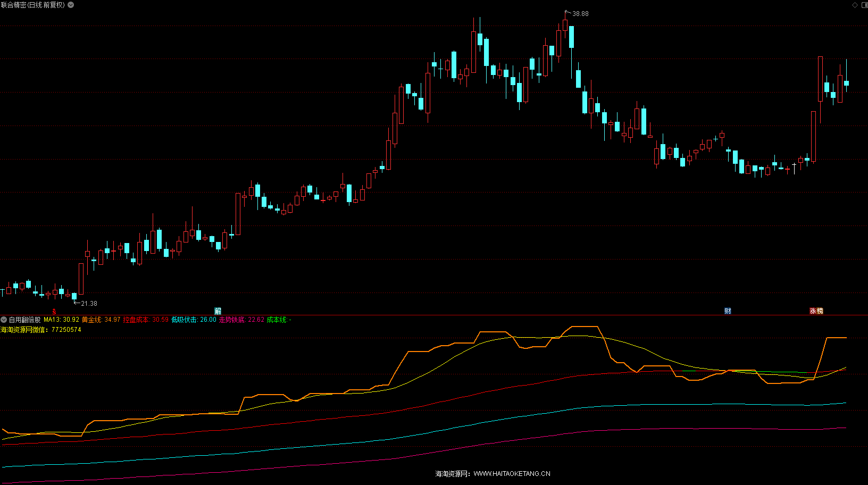
Task: Click the MA13: 30.92 indicator label
Action: coord(61,320)
